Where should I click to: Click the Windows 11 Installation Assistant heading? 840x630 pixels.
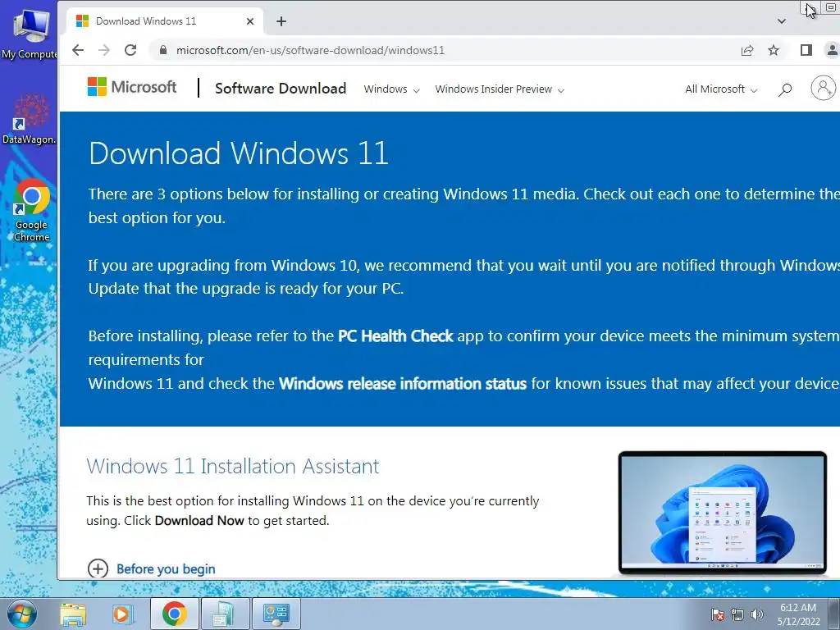click(232, 466)
